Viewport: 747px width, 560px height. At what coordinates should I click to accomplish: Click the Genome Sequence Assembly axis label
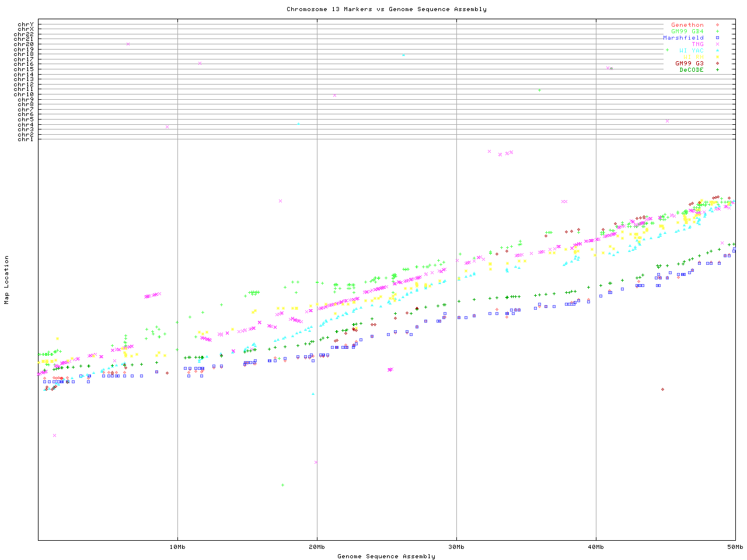(386, 556)
